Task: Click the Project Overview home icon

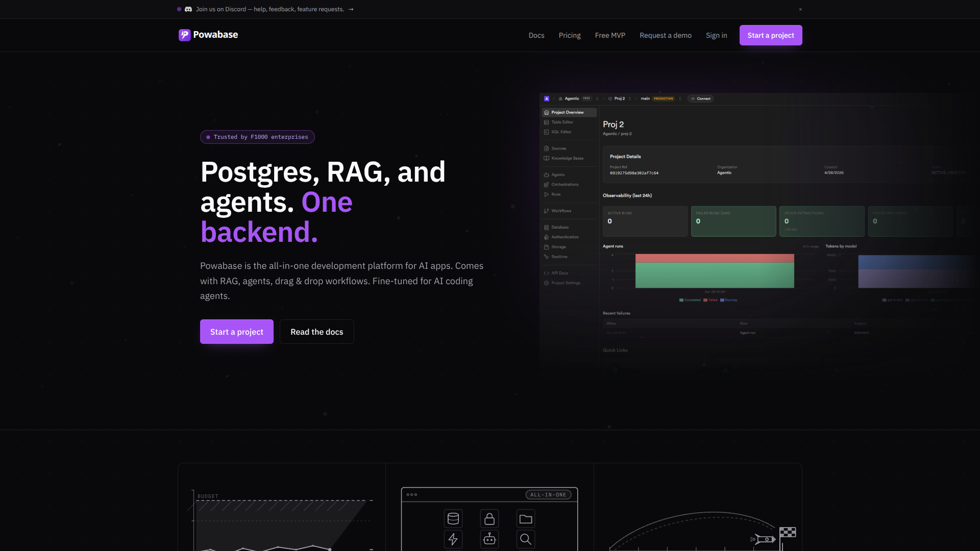Action: (547, 112)
